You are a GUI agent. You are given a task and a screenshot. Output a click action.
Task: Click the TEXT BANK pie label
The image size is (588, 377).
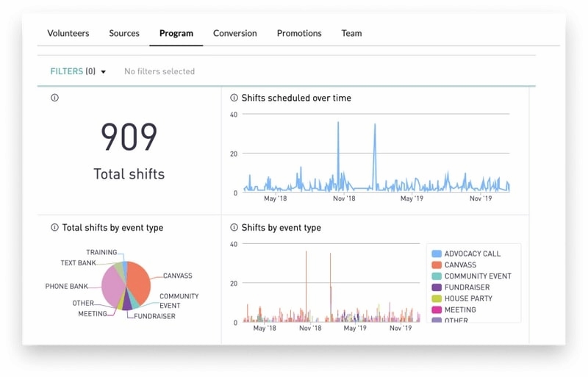[79, 263]
